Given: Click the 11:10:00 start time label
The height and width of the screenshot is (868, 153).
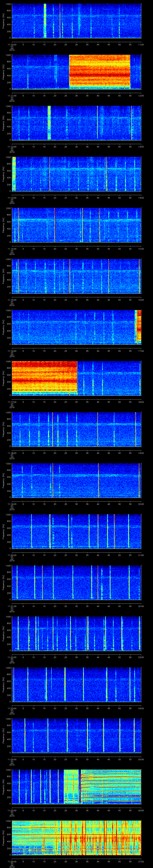Looking at the screenshot, I should pos(12,44).
